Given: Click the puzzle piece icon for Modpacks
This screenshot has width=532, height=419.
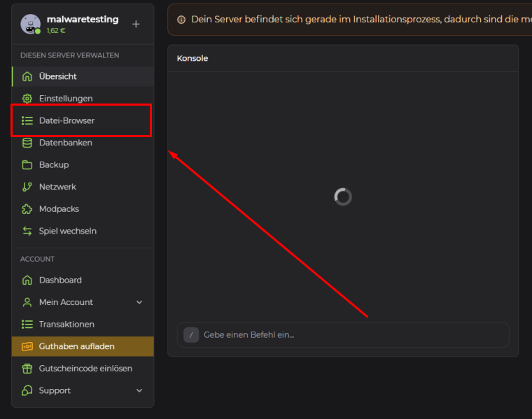Looking at the screenshot, I should tap(27, 209).
